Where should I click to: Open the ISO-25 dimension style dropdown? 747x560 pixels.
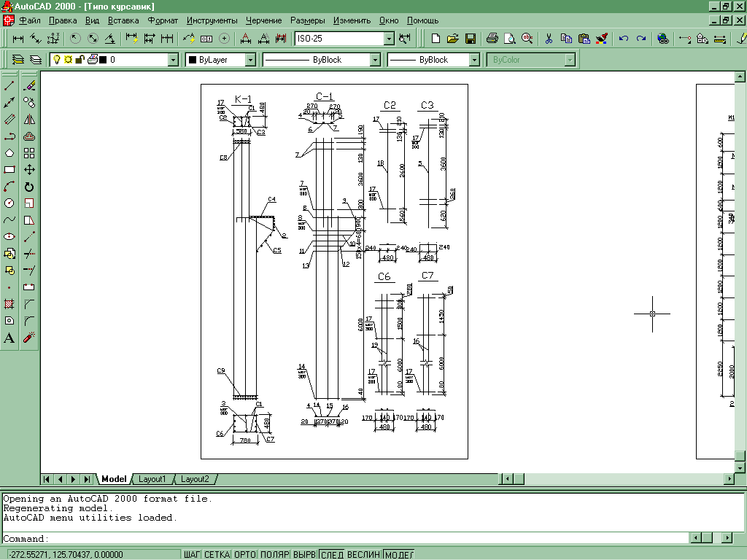[388, 38]
